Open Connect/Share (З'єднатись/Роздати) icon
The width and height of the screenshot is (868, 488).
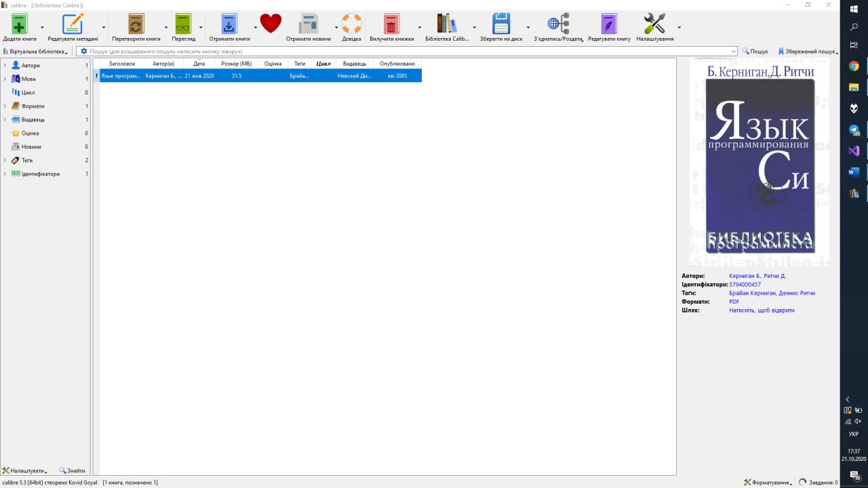tap(558, 24)
